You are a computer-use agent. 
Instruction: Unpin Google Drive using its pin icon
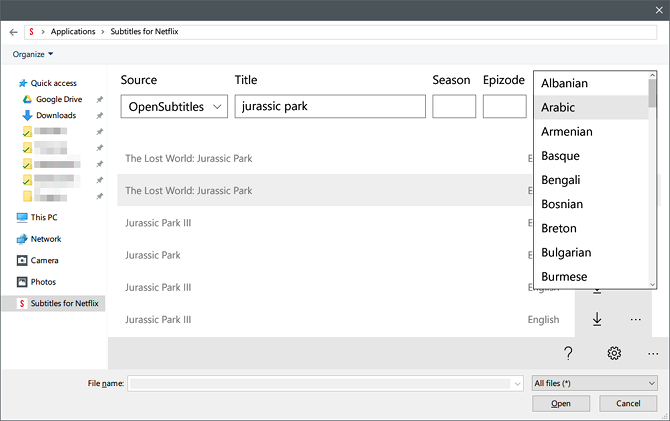[x=100, y=100]
